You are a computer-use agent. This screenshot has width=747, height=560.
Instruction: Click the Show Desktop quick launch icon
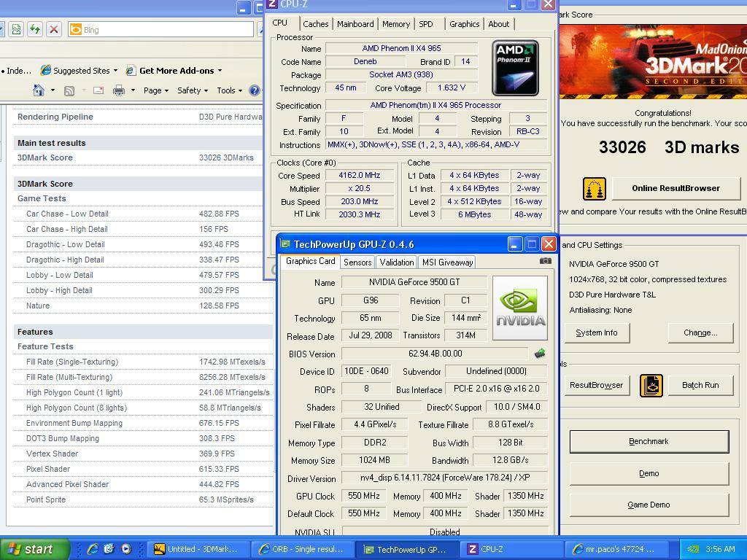[x=109, y=549]
